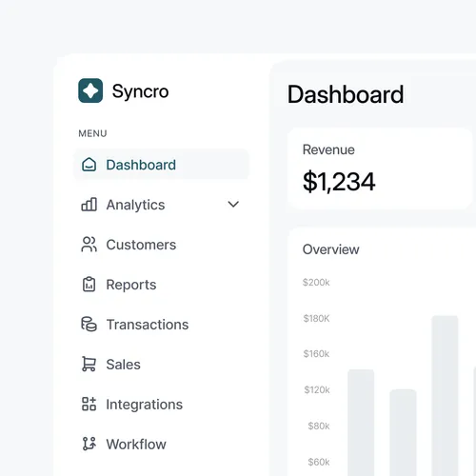This screenshot has height=476, width=476.
Task: Go to Customers in the sidebar
Action: tap(161, 245)
